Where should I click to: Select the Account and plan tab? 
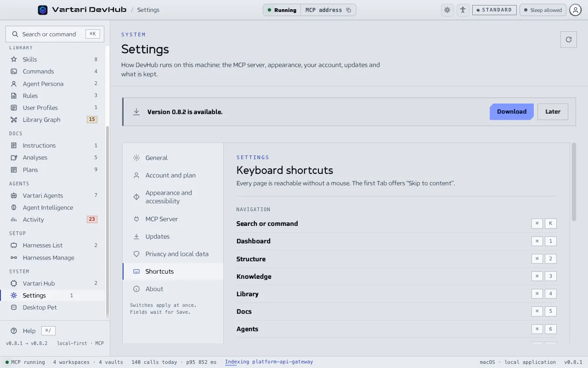[x=173, y=175]
